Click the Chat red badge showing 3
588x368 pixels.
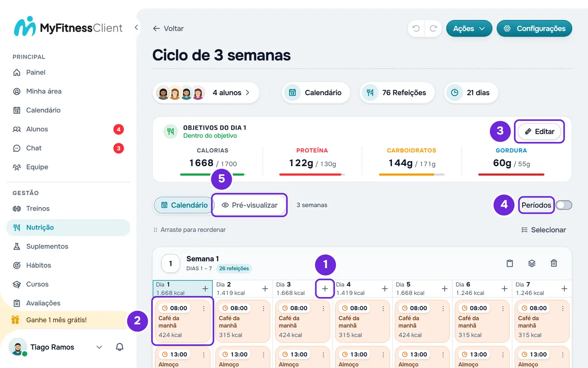point(118,148)
